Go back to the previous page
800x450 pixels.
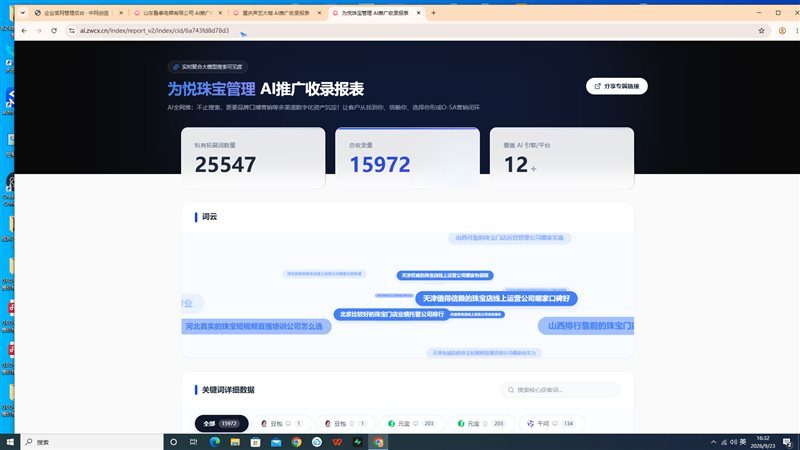click(x=24, y=31)
